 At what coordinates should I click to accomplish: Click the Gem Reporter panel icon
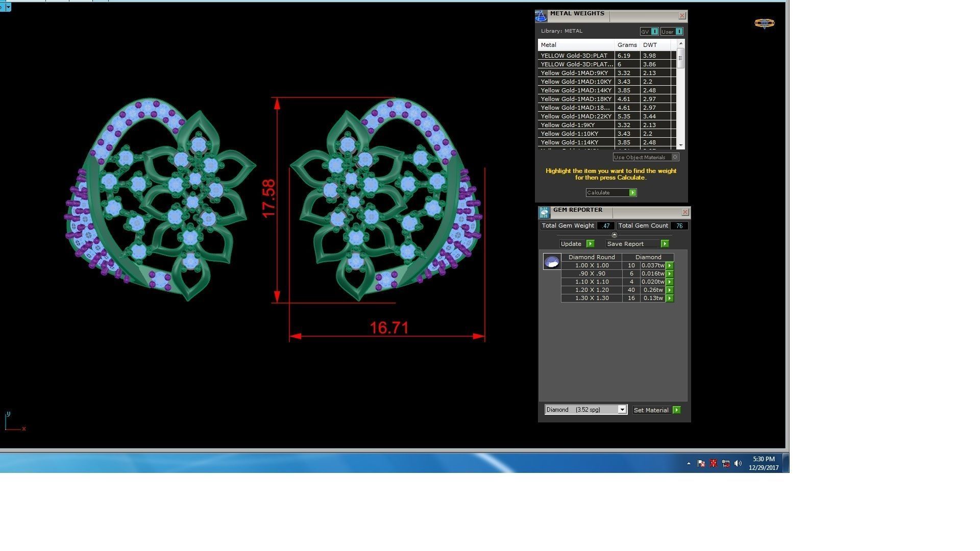pos(544,212)
